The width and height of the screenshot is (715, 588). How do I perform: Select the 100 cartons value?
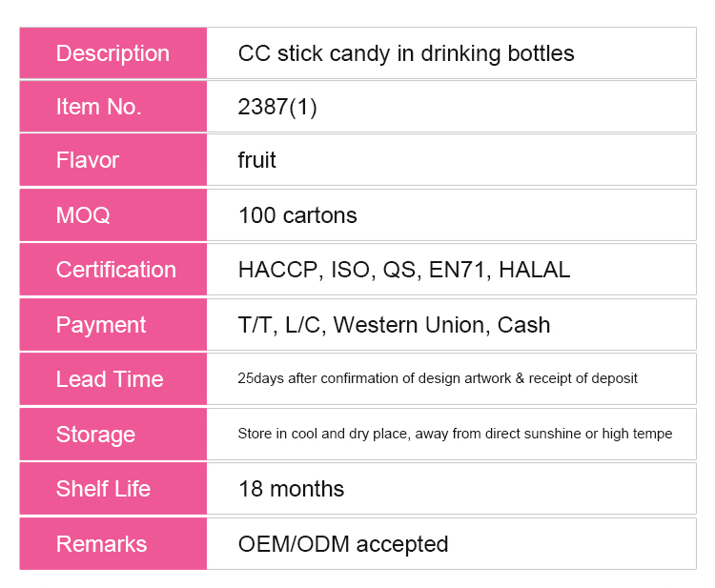pyautogui.click(x=297, y=215)
